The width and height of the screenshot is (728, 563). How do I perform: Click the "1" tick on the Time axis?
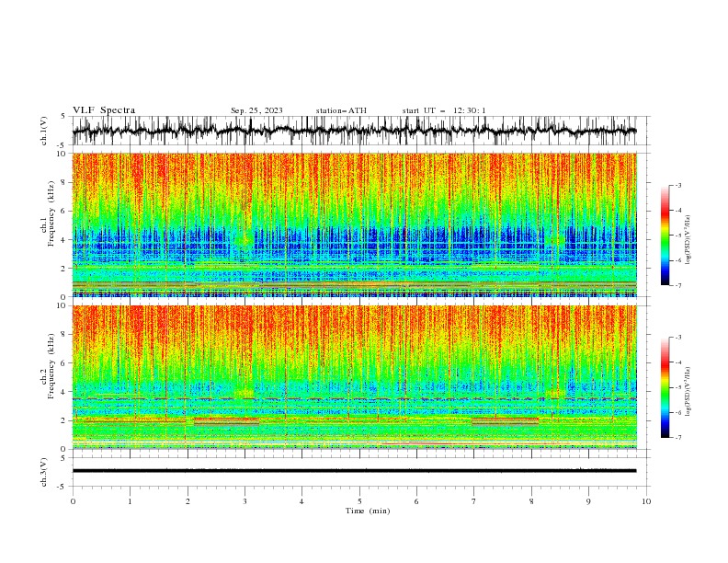[130, 501]
